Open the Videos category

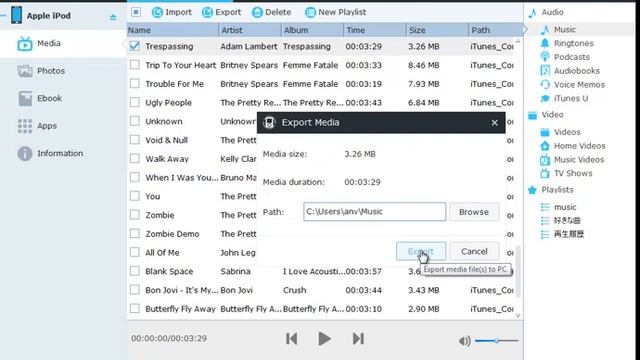pos(567,132)
